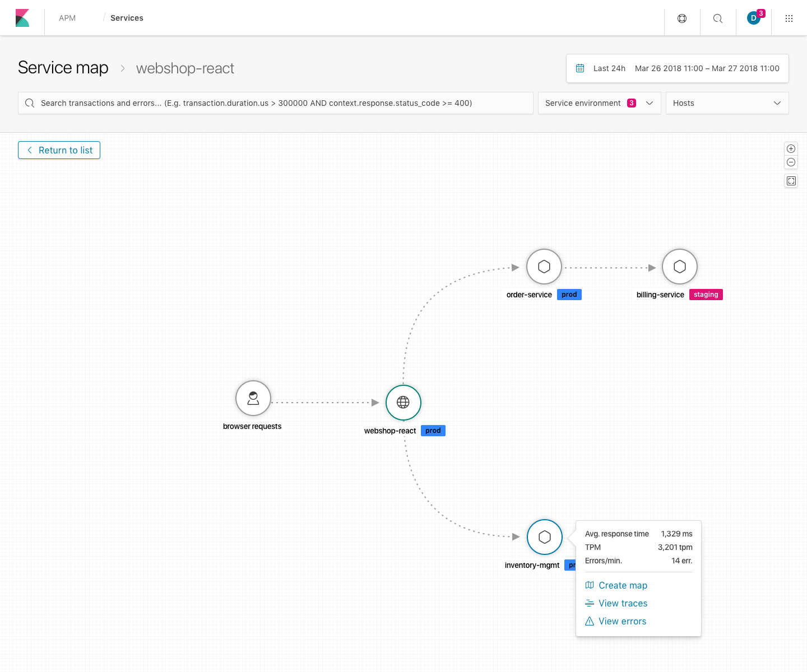
Task: Click the Service environment count badge 3
Action: (632, 103)
